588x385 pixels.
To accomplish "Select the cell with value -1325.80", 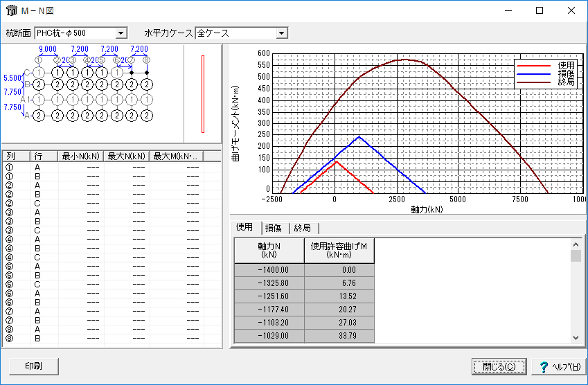I will click(x=269, y=283).
